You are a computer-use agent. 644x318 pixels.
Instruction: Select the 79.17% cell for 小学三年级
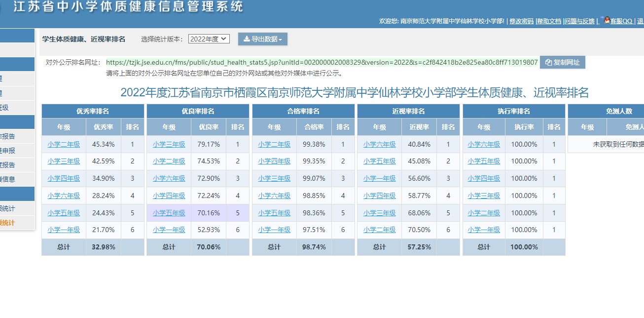click(209, 144)
